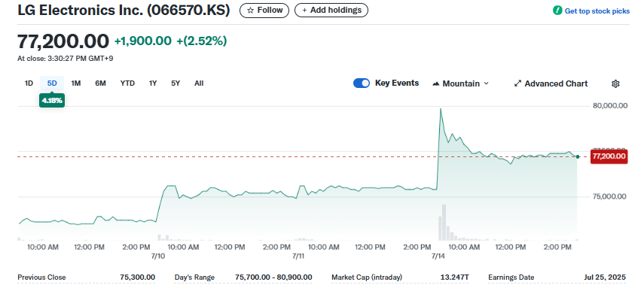Viewport: 644px width, 288px height.
Task: Click the +1,900.00 price change
Action: click(x=143, y=41)
